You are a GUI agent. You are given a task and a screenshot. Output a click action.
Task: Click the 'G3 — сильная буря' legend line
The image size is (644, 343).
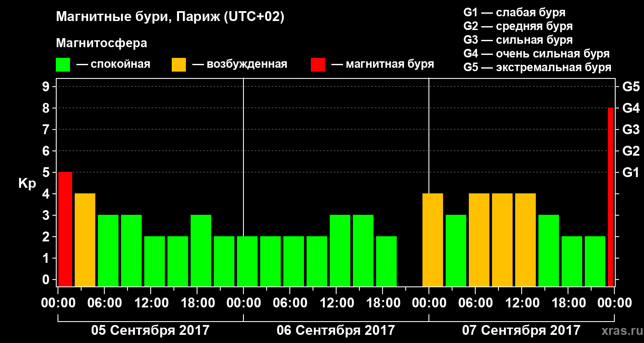click(x=518, y=40)
